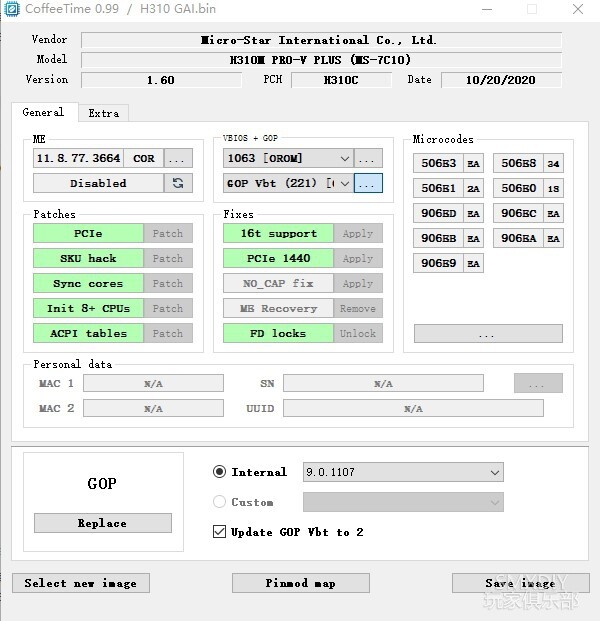Click the green SKU hack status box
The height and width of the screenshot is (621, 600).
(x=88, y=258)
